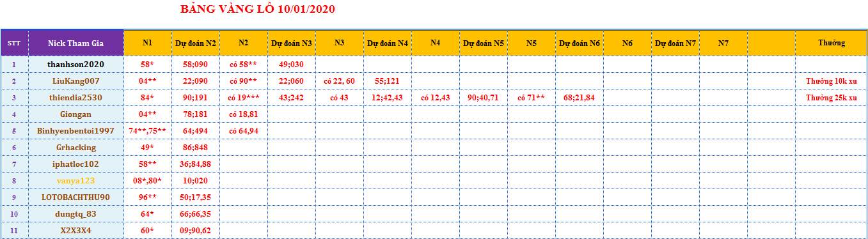868x239 pixels.
Task: Click the thanhson2020 nickname cell
Action: [75, 65]
